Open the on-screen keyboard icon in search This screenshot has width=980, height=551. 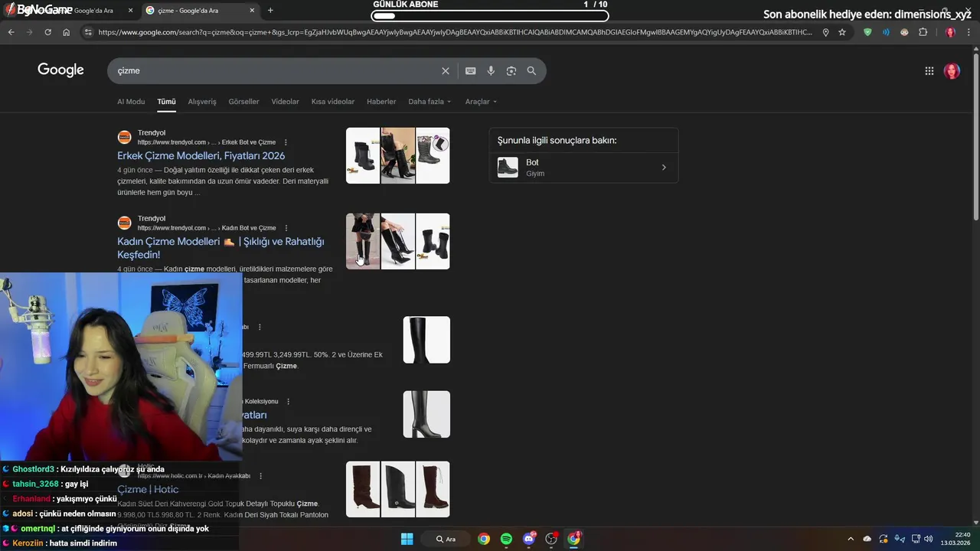(471, 70)
